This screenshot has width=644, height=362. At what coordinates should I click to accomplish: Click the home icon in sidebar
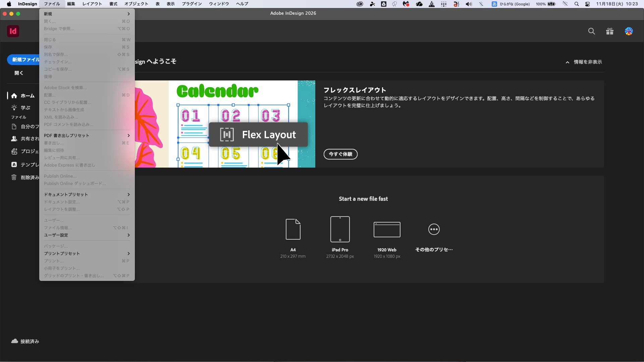pos(14,96)
